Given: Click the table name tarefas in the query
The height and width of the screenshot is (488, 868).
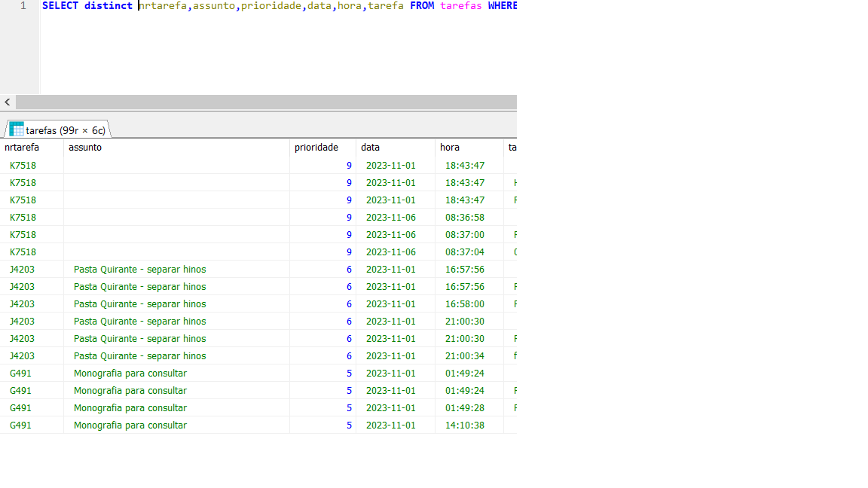Looking at the screenshot, I should (x=460, y=6).
